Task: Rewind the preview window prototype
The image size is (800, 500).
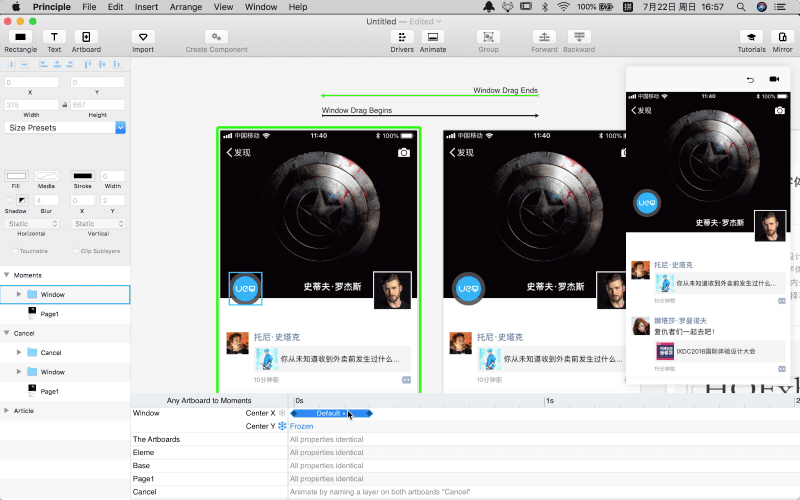Action: 750,79
